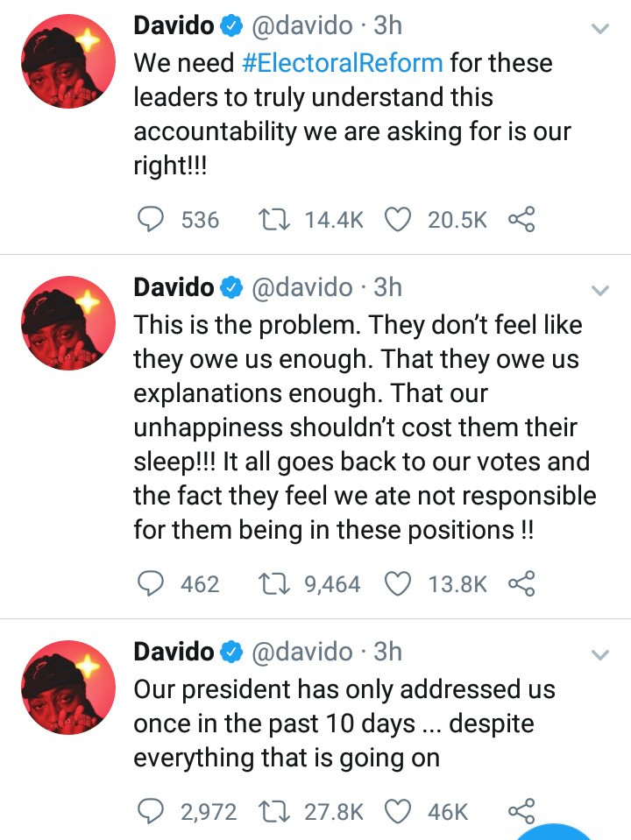Open Davido's profile picture on the third tweet
The height and width of the screenshot is (840, 631).
tap(68, 691)
